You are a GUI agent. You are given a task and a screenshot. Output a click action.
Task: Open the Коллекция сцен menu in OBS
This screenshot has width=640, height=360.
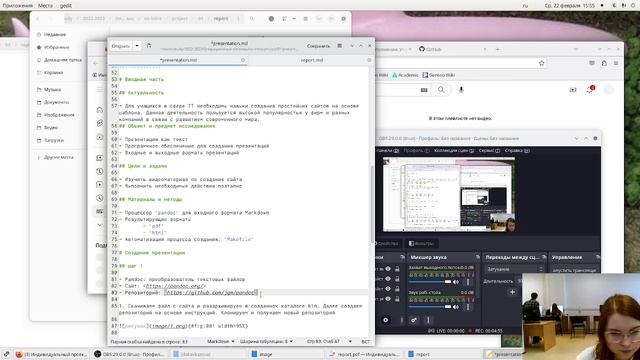[x=454, y=151]
